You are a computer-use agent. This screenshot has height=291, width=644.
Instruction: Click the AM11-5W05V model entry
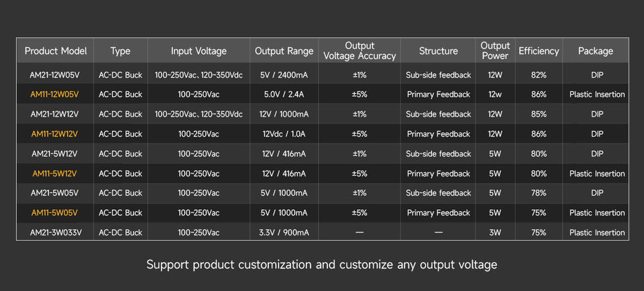click(54, 213)
